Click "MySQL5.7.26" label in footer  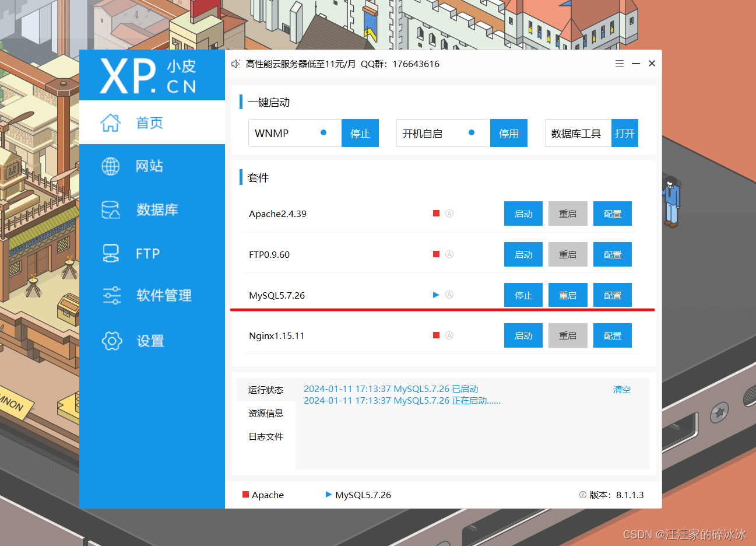[x=363, y=495]
